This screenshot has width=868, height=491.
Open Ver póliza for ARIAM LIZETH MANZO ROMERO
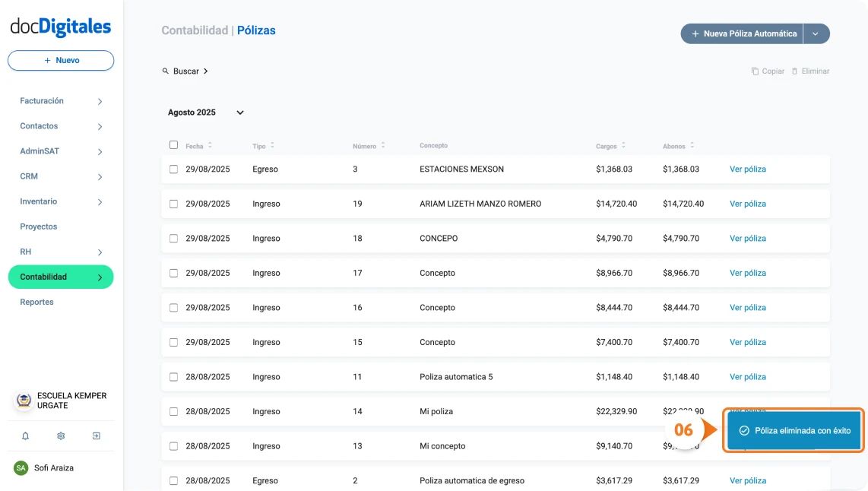[x=747, y=204]
